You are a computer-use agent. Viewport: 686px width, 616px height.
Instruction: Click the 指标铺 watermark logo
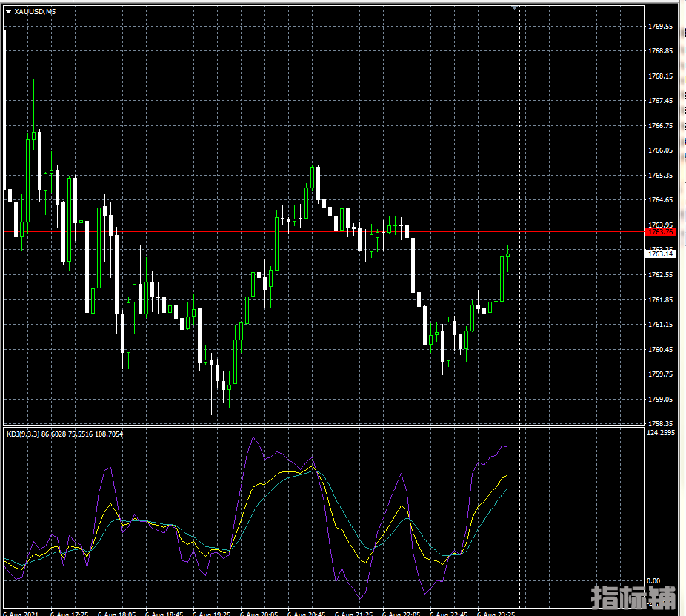point(633,599)
